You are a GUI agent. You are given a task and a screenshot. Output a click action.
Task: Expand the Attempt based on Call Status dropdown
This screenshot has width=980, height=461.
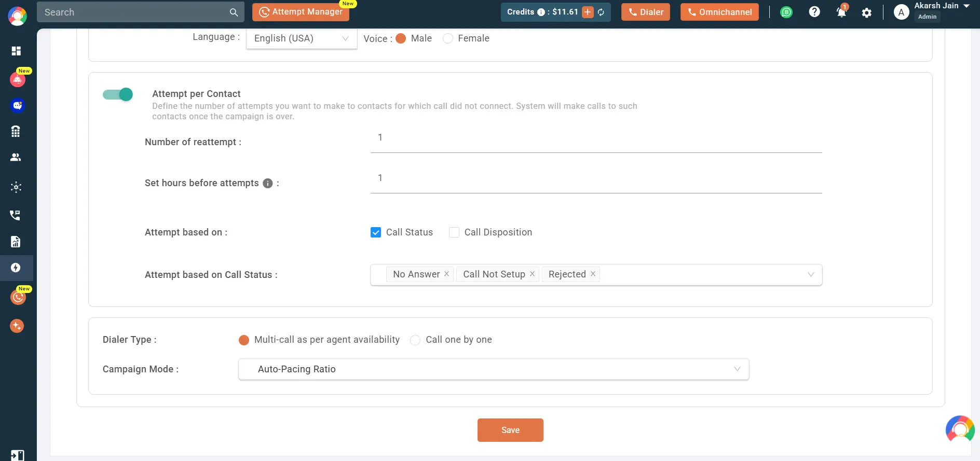tap(596, 275)
